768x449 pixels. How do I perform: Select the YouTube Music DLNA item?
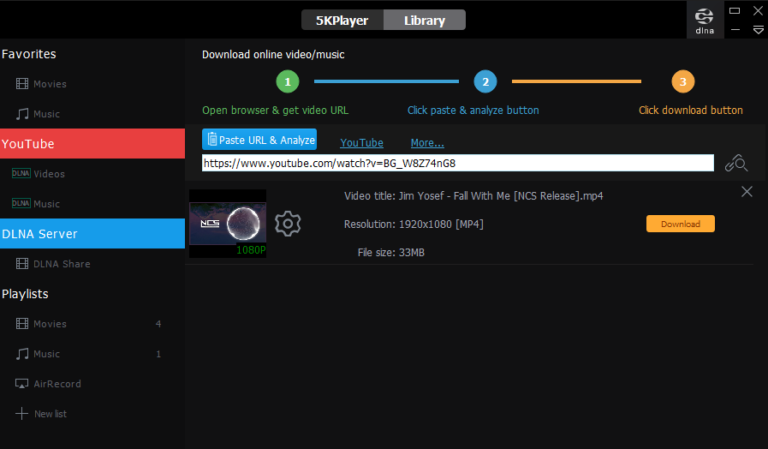click(x=46, y=204)
